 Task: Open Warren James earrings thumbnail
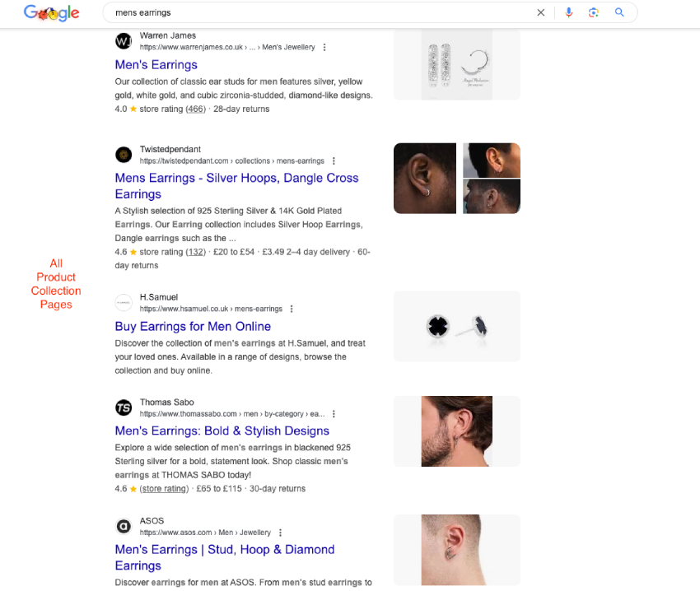click(x=457, y=64)
